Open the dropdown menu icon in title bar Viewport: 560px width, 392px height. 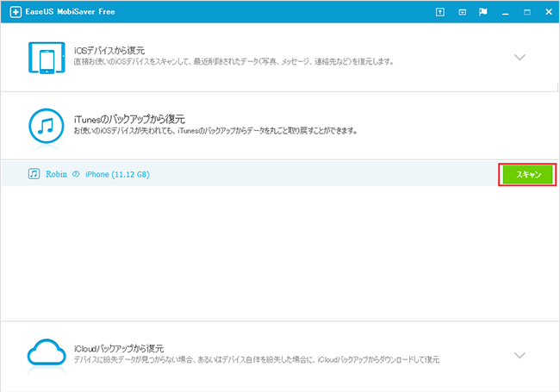462,12
